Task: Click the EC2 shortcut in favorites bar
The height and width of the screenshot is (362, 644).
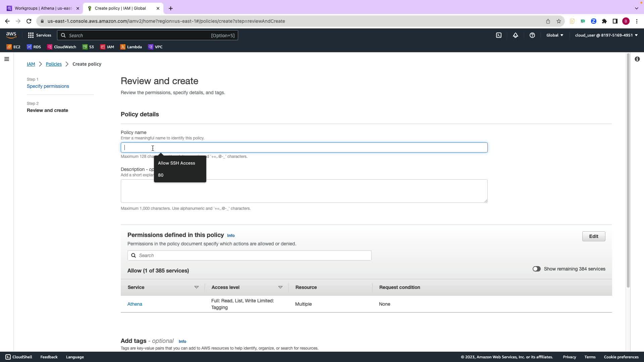Action: 13,47
